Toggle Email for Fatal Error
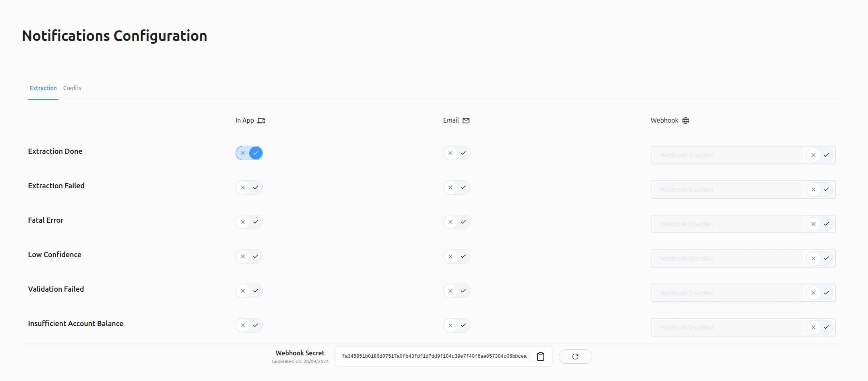Image resolution: width=868 pixels, height=381 pixels. pos(457,222)
